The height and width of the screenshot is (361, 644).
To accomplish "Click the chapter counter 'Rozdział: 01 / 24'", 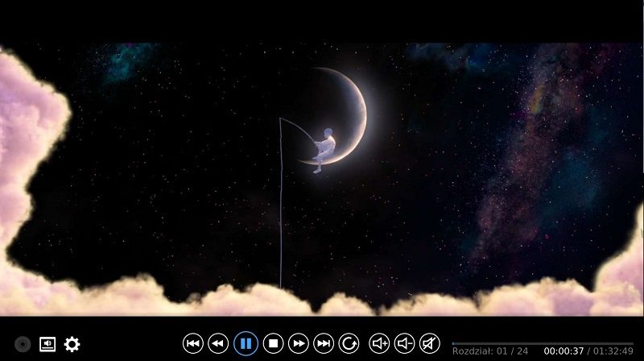I will 490,351.
